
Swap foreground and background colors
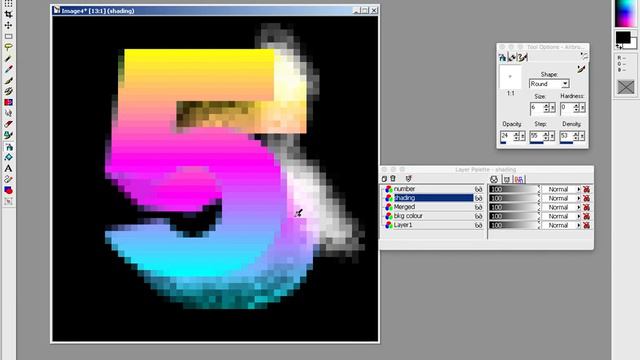619,47
